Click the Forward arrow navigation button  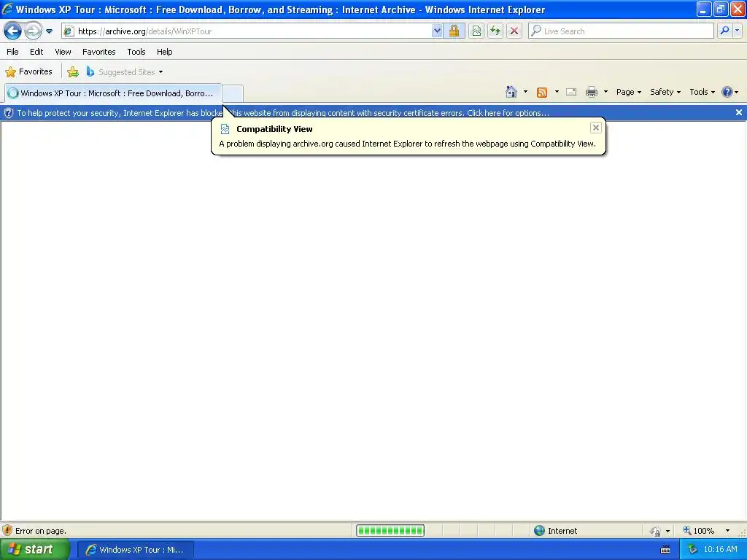(x=33, y=31)
